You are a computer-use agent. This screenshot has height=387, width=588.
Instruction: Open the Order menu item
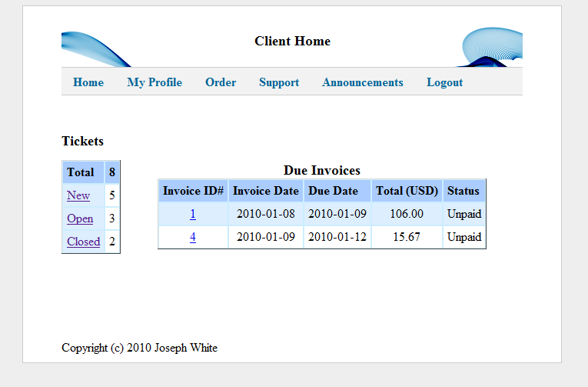point(221,82)
